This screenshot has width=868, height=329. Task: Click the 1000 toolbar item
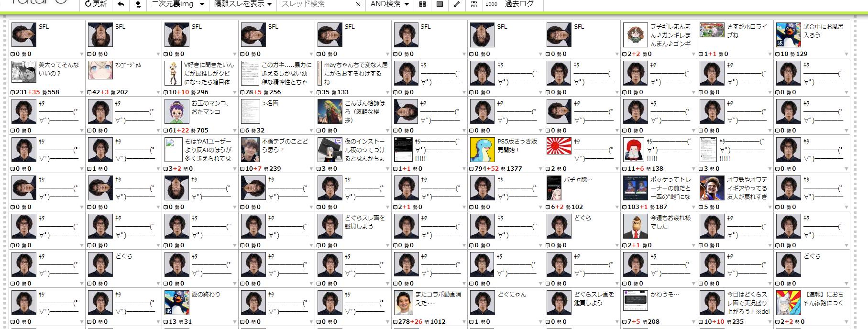pyautogui.click(x=491, y=4)
